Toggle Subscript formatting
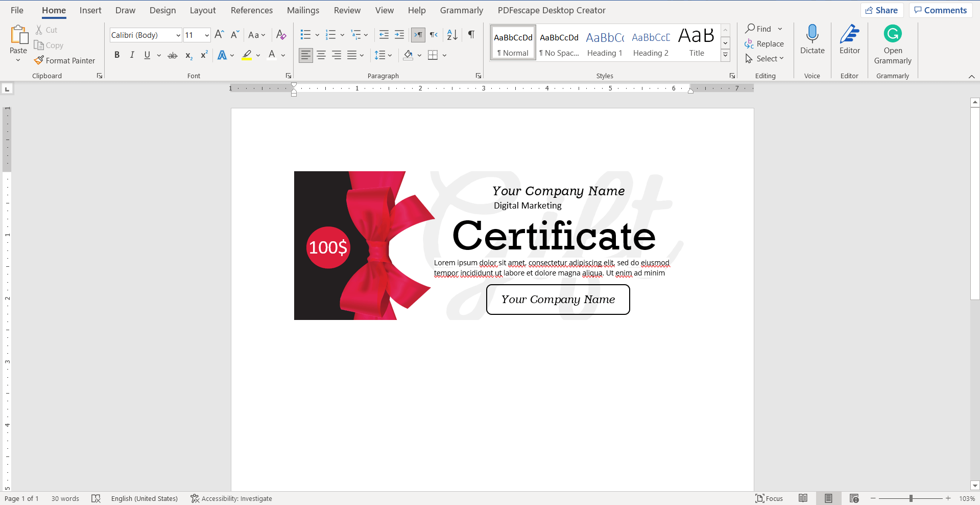 (x=188, y=55)
